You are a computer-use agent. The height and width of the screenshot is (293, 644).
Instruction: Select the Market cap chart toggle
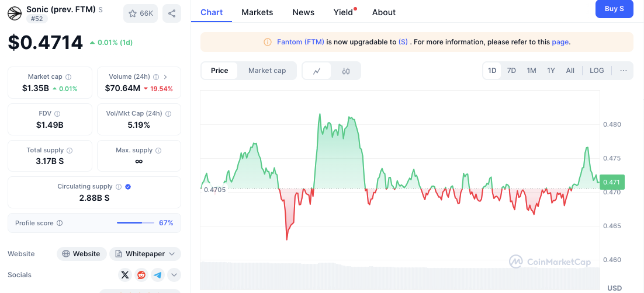pos(267,71)
